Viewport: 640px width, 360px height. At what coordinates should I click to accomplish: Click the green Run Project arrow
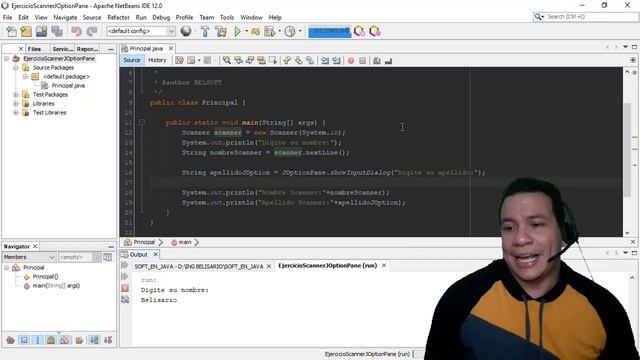pos(237,31)
